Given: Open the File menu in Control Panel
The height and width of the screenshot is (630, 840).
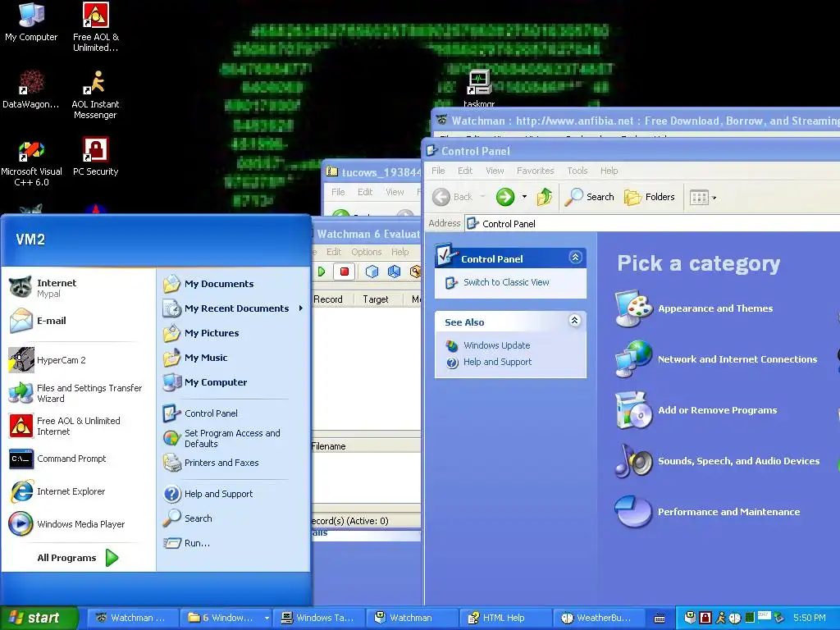Looking at the screenshot, I should (x=438, y=171).
